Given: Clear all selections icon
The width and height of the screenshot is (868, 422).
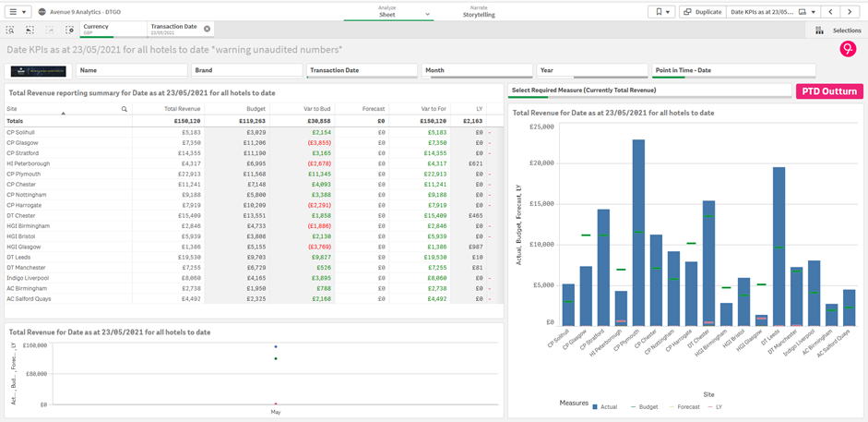Looking at the screenshot, I should click(x=70, y=30).
